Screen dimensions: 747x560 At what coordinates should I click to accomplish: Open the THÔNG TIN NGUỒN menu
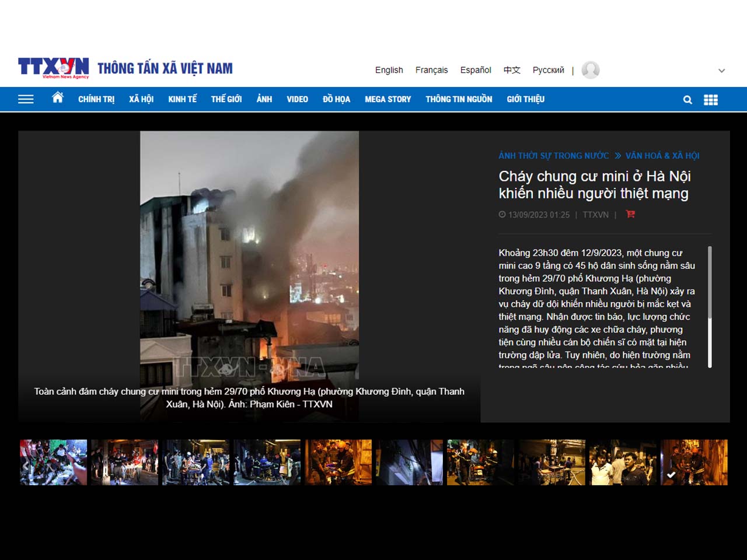(x=459, y=99)
